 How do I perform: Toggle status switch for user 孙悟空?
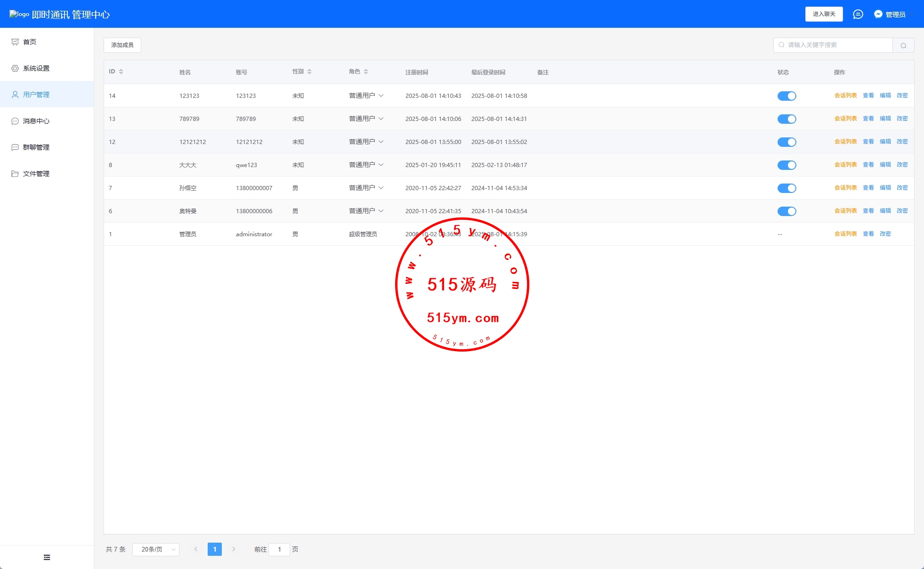786,188
